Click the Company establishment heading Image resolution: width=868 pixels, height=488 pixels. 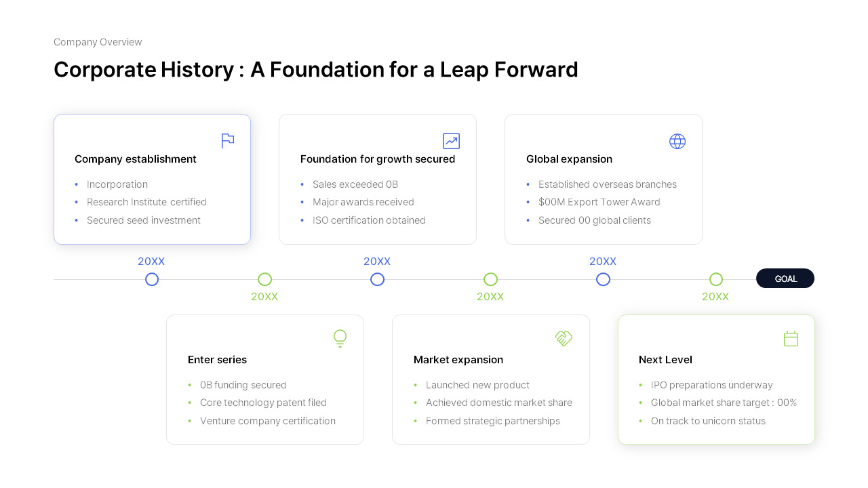click(x=136, y=159)
